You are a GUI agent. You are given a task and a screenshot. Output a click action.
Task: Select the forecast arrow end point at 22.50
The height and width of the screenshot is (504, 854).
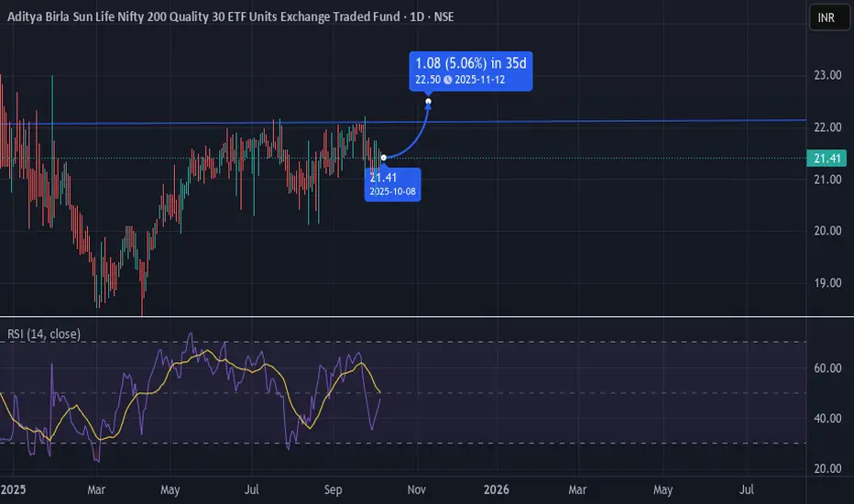point(428,102)
